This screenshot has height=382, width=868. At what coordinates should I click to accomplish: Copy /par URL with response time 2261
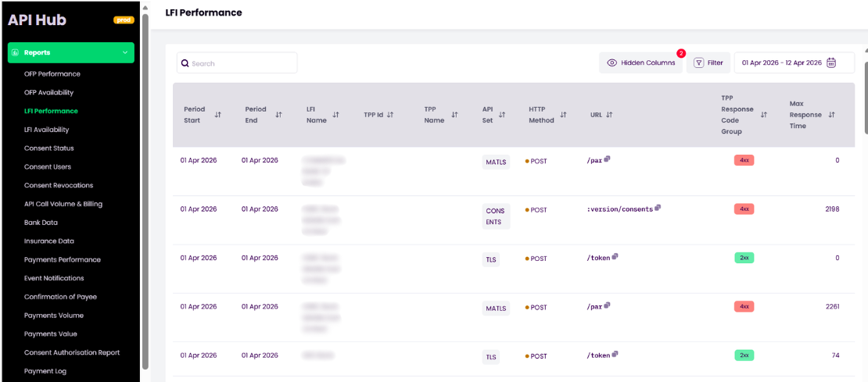click(608, 305)
